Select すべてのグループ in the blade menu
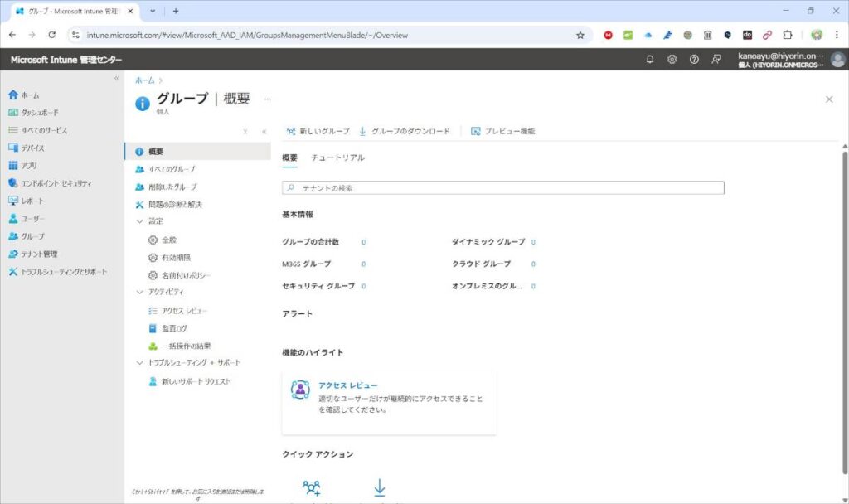Screen dimensions: 849x504 pos(165,169)
